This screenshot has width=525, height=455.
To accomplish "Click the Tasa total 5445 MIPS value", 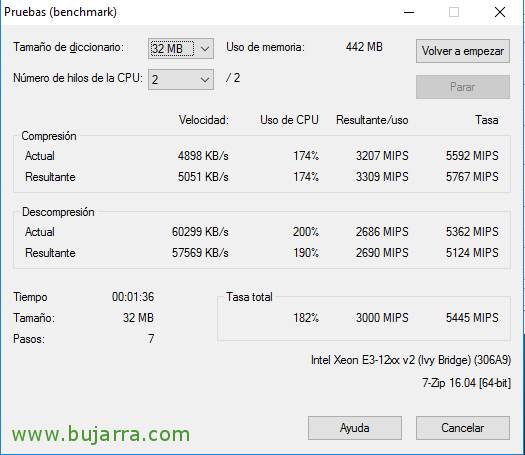I will coord(472,317).
